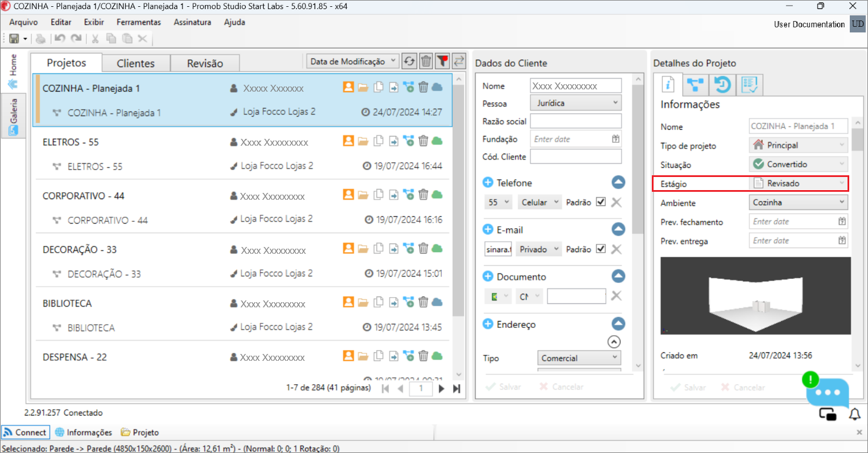Remove the phone entry with the X icon
Screen dimensions: 868x453
(x=616, y=202)
